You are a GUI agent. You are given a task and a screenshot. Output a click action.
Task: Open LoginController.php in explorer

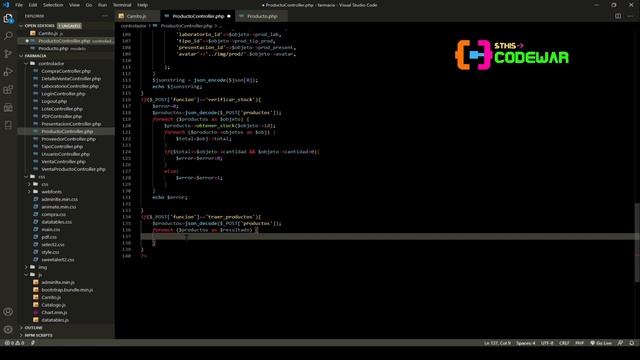(x=63, y=94)
